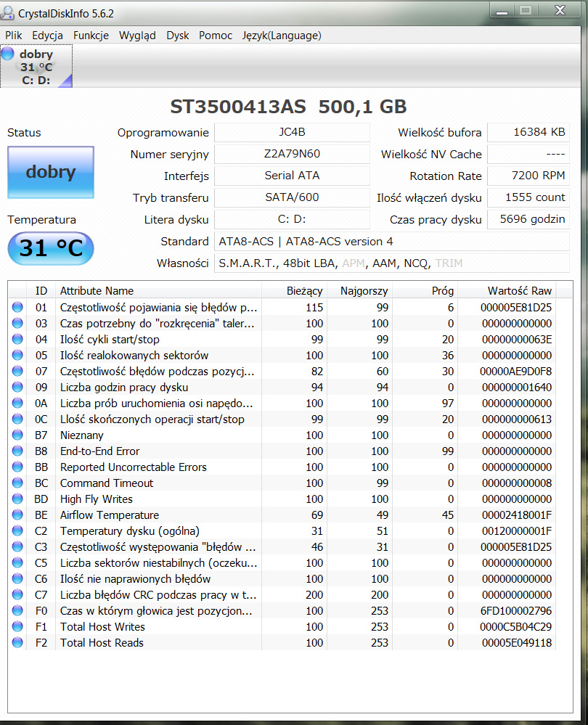Click the status orb of attribute C6
Viewport: 588px width, 725px height.
(17, 578)
